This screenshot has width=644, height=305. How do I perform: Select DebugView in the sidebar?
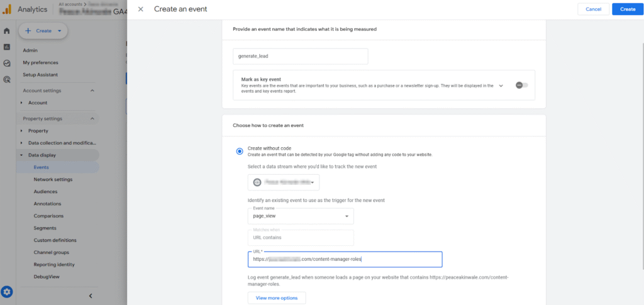coord(46,277)
